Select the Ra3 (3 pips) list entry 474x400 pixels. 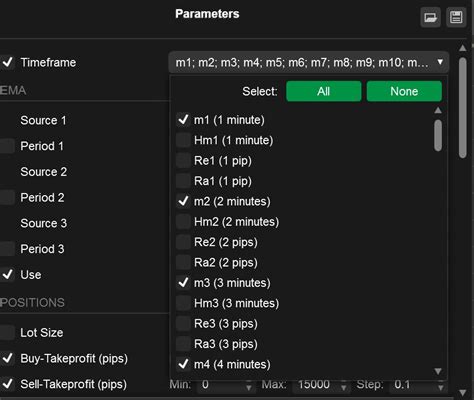point(226,344)
